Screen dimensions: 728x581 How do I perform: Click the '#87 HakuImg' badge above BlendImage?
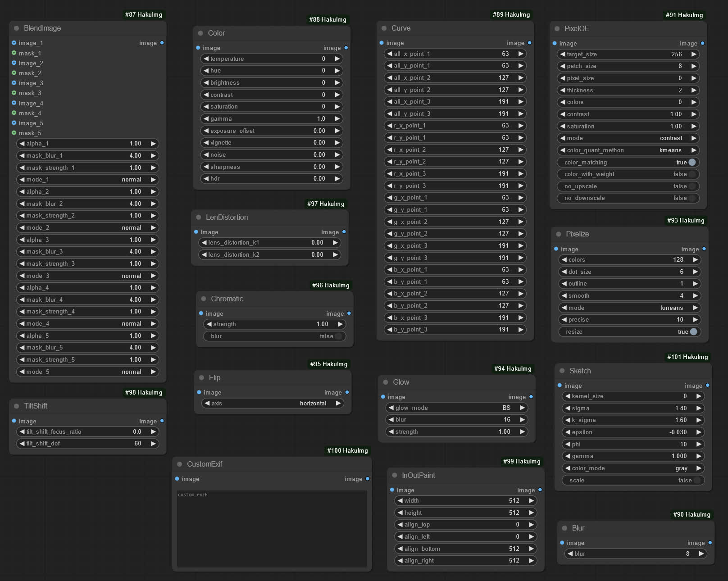pyautogui.click(x=144, y=14)
